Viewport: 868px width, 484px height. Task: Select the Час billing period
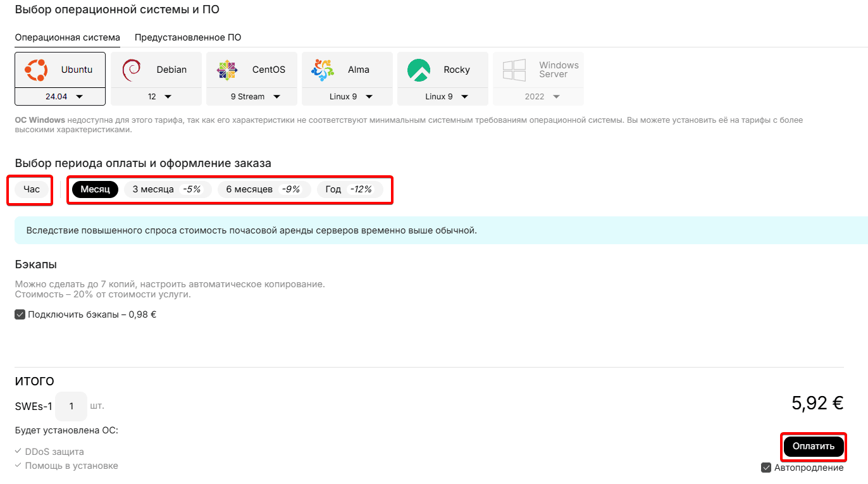(32, 189)
